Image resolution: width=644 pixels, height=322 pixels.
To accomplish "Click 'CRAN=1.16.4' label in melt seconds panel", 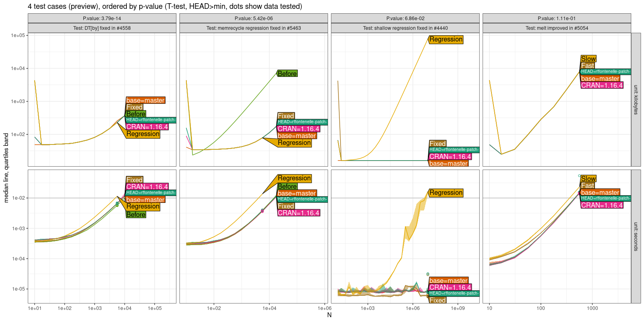I will tap(602, 205).
